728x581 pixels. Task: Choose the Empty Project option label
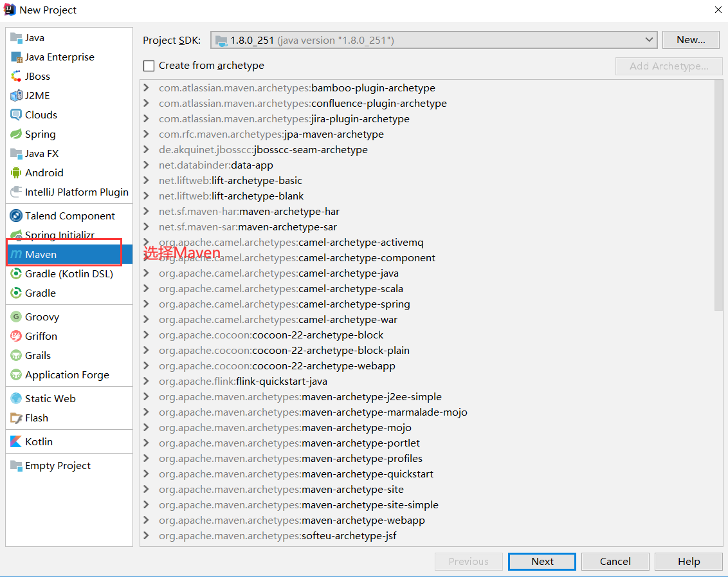(x=58, y=465)
